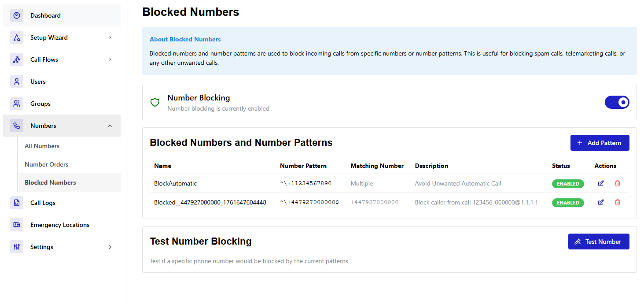Click the Call Logs icon
The width and height of the screenshot is (644, 301).
click(x=17, y=203)
